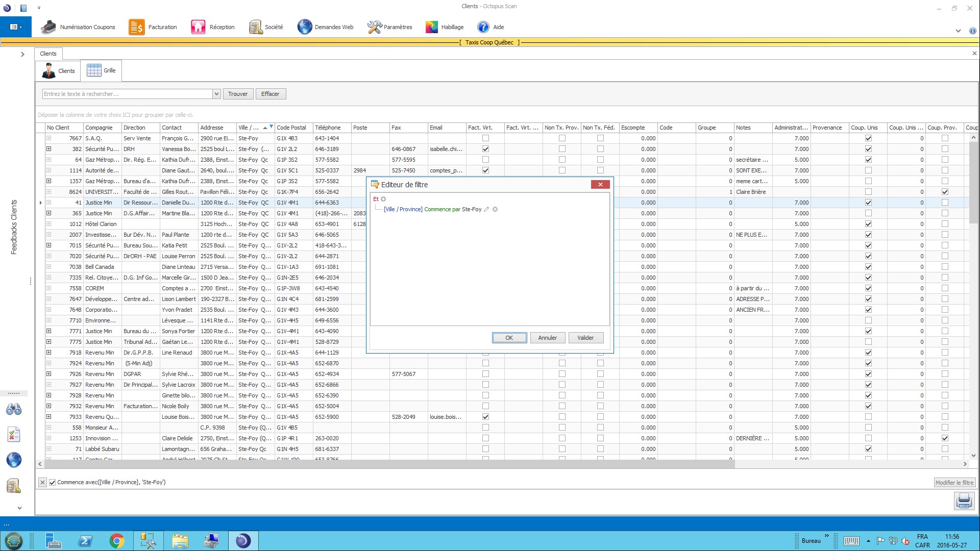Screen dimensions: 980x551
Task: Open the Paramètres tools module
Action: click(389, 27)
